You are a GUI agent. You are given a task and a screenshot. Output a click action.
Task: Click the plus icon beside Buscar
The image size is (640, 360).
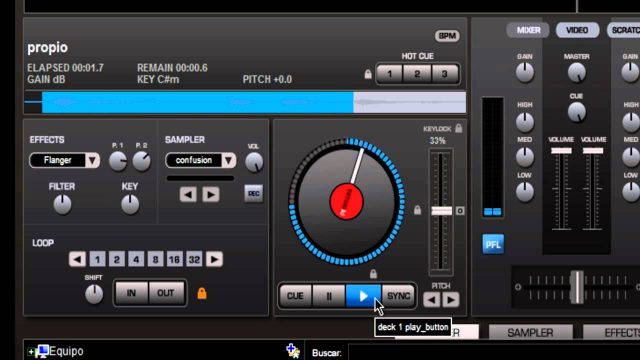click(293, 351)
